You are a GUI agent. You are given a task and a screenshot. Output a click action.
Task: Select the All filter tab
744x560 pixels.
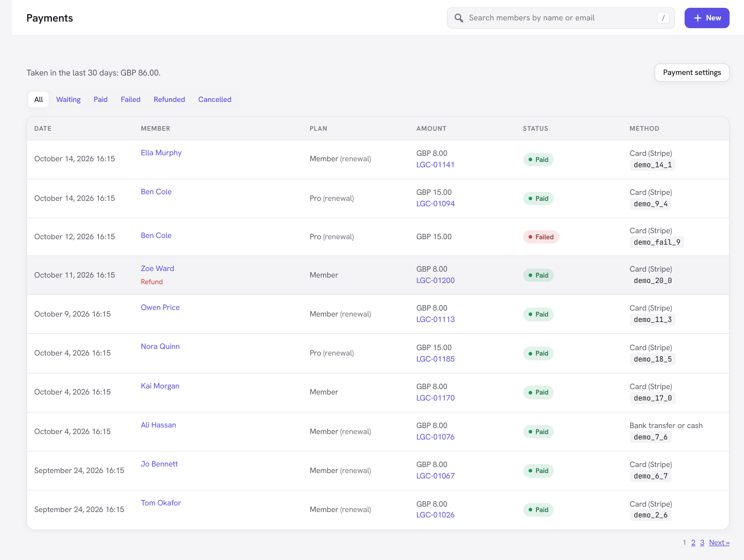tap(38, 100)
